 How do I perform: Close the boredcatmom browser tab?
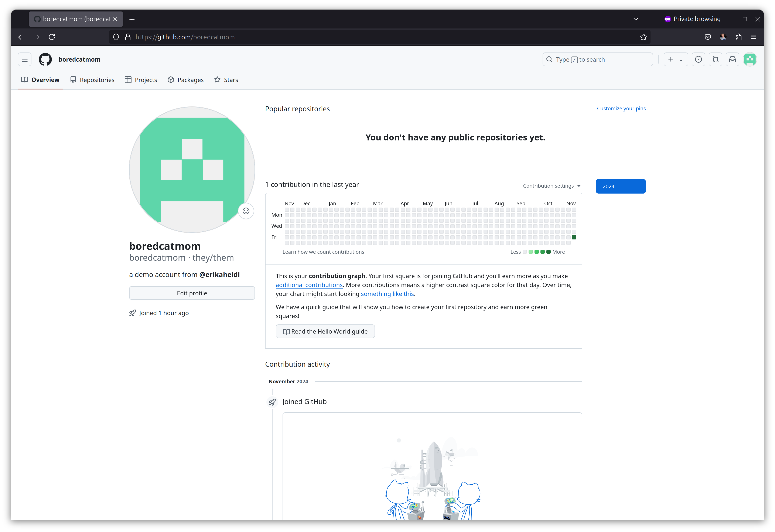click(x=115, y=19)
